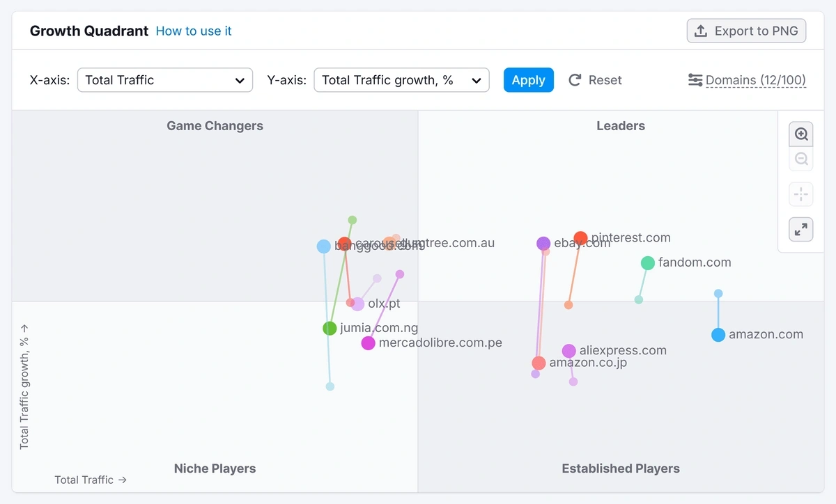Click the Leaders quadrant label
This screenshot has height=504, width=836.
coord(621,126)
